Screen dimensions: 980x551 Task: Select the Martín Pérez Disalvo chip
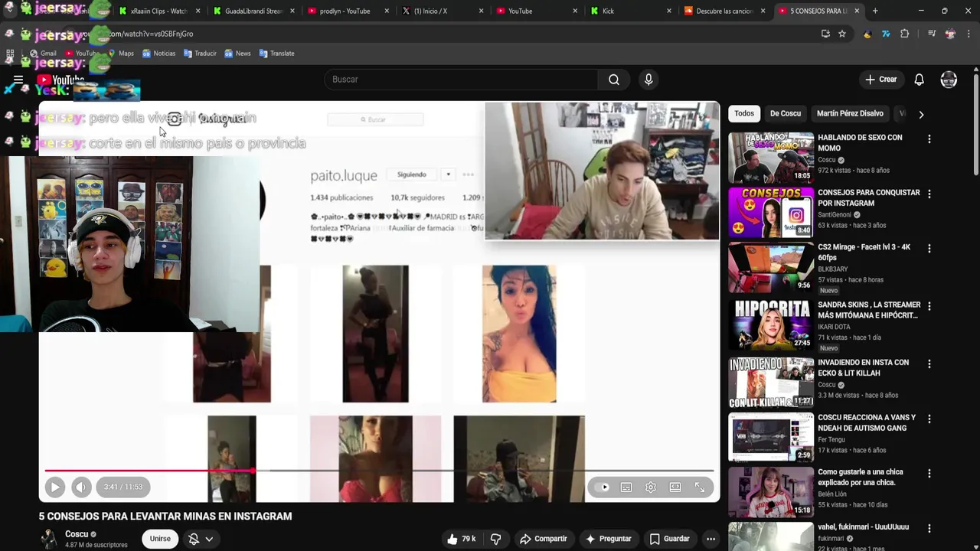point(850,113)
